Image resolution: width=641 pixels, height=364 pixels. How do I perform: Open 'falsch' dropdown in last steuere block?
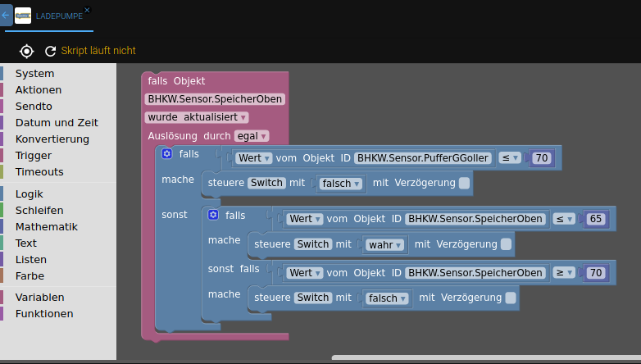coord(387,298)
